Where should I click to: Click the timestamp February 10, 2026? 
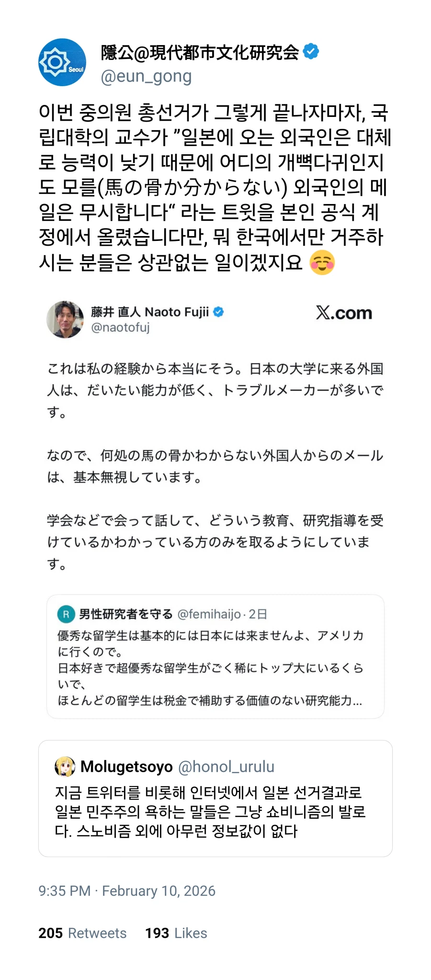pyautogui.click(x=127, y=890)
